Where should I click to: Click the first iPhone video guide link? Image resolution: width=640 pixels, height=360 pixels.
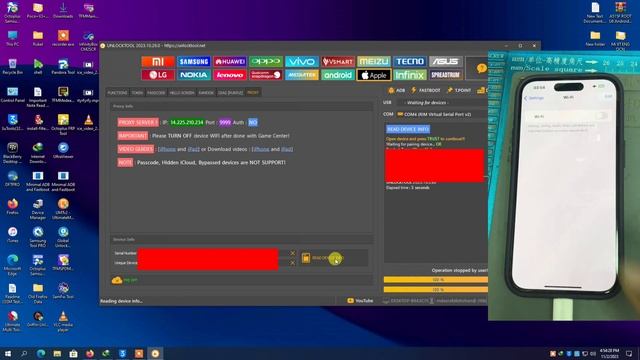pyautogui.click(x=167, y=149)
